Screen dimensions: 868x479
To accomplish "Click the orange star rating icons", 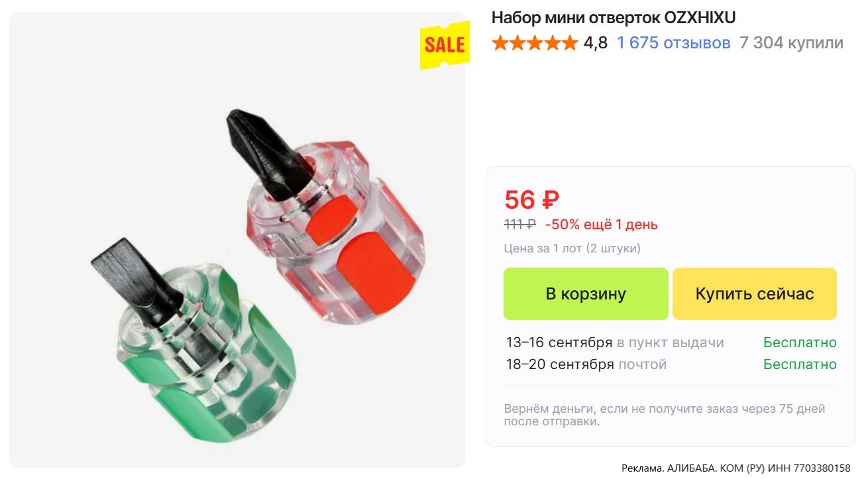I will coord(535,43).
